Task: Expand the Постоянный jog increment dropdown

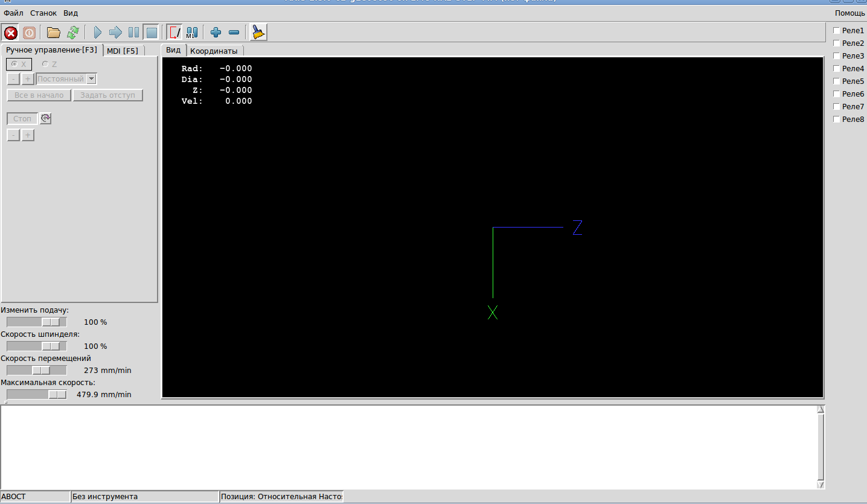Action: 91,79
